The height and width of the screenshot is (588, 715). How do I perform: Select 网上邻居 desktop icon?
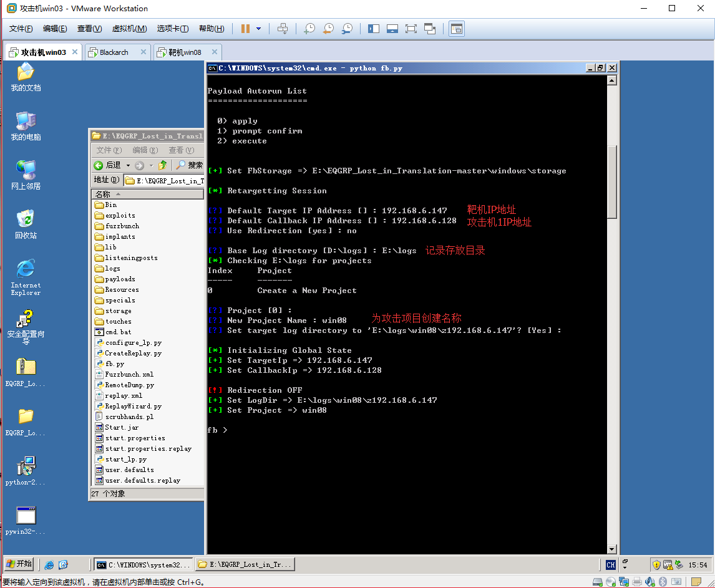coord(26,175)
